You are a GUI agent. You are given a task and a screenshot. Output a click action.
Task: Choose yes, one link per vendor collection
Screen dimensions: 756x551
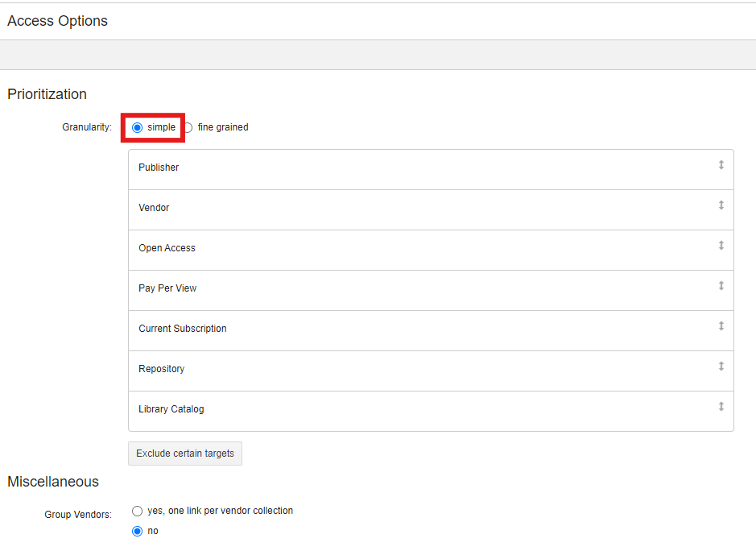138,511
